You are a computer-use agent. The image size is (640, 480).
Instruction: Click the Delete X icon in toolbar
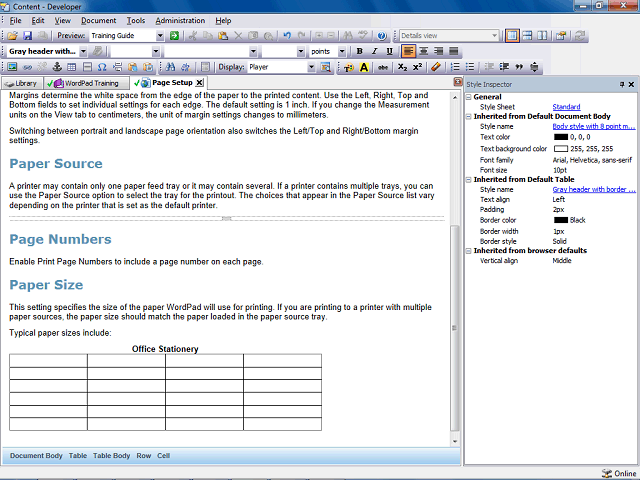coord(238,36)
